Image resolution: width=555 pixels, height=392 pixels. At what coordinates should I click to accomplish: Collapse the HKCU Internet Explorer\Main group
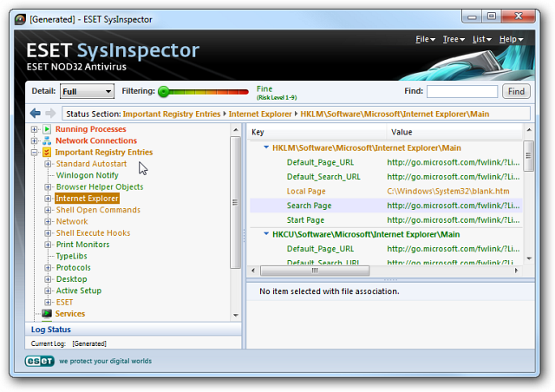click(x=266, y=233)
